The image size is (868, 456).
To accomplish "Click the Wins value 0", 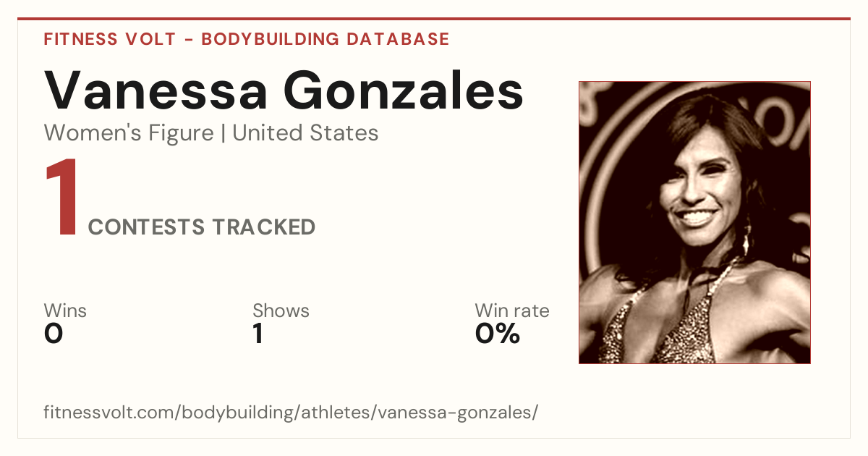I will pos(54,334).
